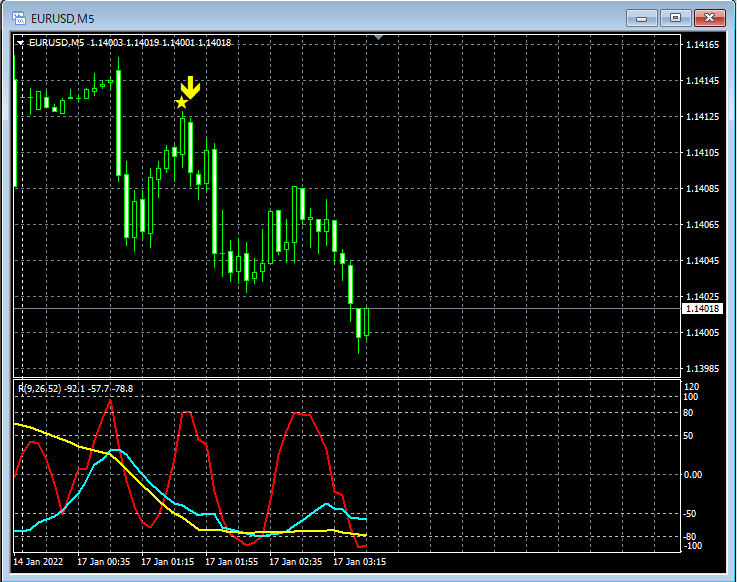This screenshot has height=582, width=738.
Task: Click the 1.14005 price scale label
Action: point(702,333)
